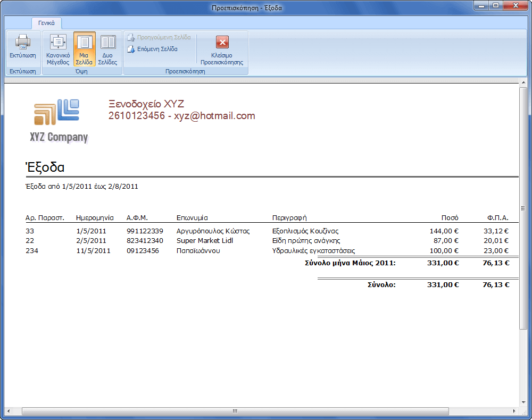Click horizontal scrollbar right arrow
532x420 pixels.
[x=514, y=411]
